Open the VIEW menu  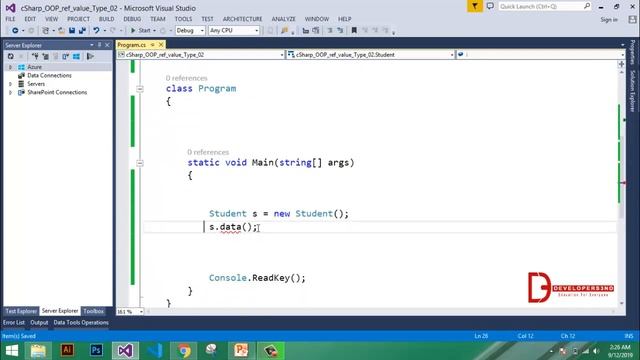click(51, 19)
